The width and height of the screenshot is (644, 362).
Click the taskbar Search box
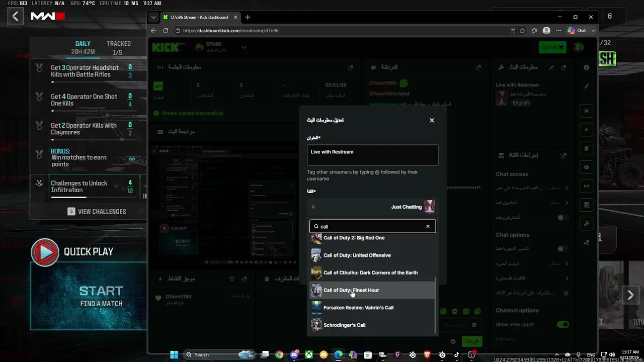(219, 354)
